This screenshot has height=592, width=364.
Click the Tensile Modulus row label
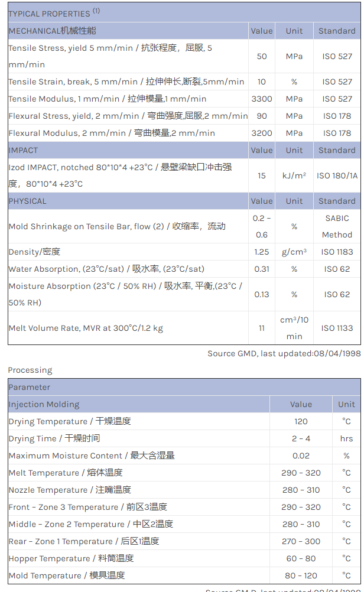pyautogui.click(x=107, y=99)
